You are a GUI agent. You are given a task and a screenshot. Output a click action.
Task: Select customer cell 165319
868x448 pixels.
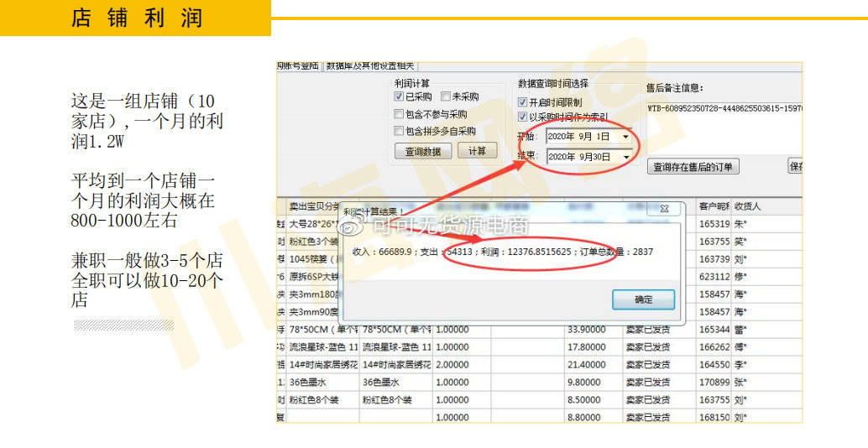[714, 224]
